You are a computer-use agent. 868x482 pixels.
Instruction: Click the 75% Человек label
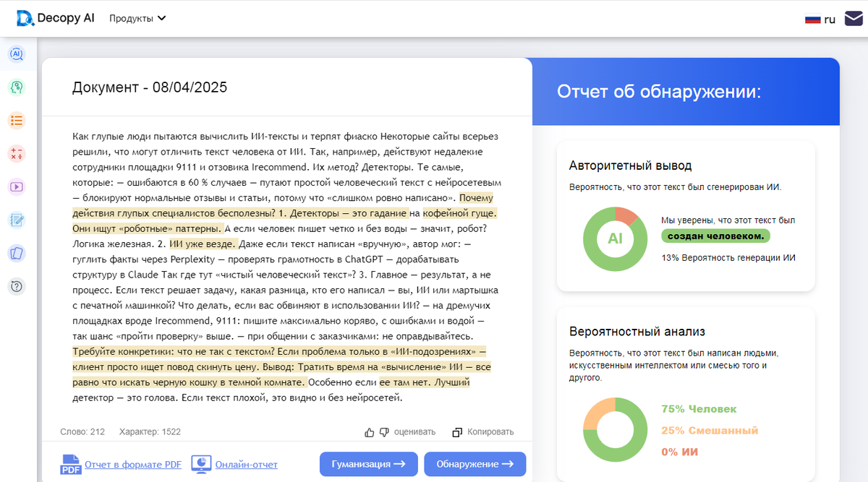tap(699, 409)
